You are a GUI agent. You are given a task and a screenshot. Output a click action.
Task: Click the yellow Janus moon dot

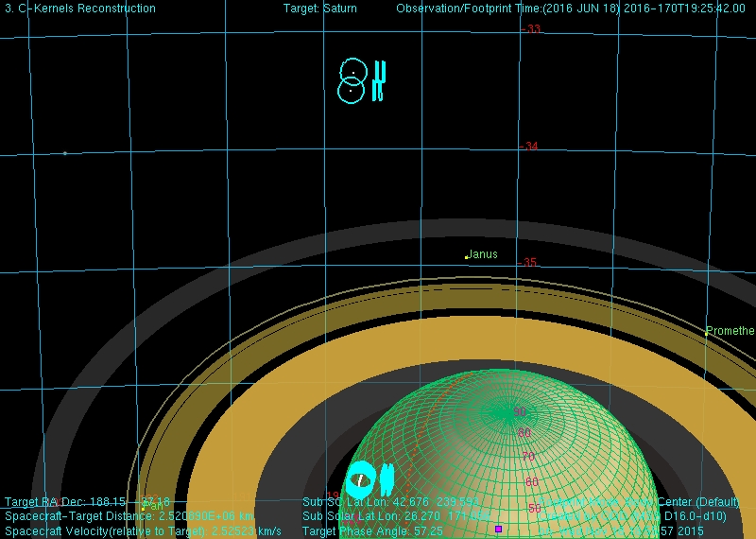click(x=466, y=257)
